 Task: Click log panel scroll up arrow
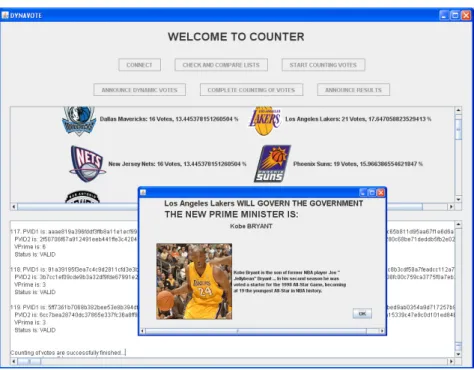tap(458, 224)
